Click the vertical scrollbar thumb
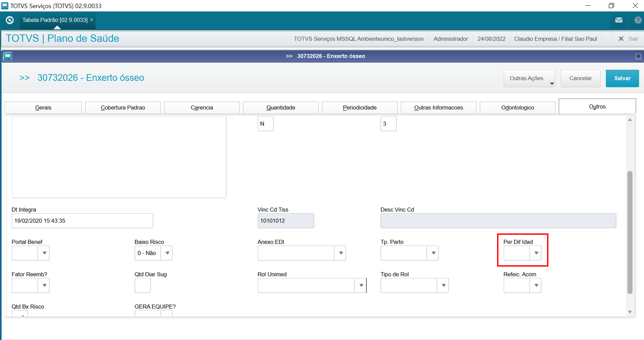 pos(630,232)
